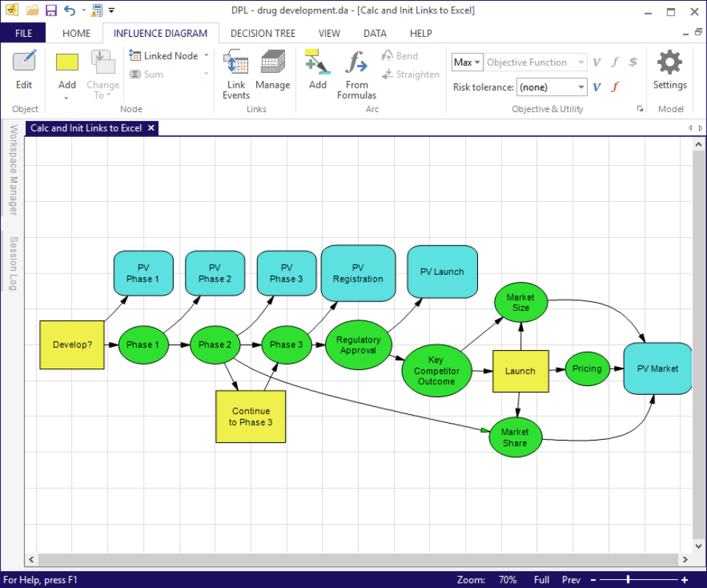
Task: Click the Save icon in quick access toolbar
Action: 51,10
